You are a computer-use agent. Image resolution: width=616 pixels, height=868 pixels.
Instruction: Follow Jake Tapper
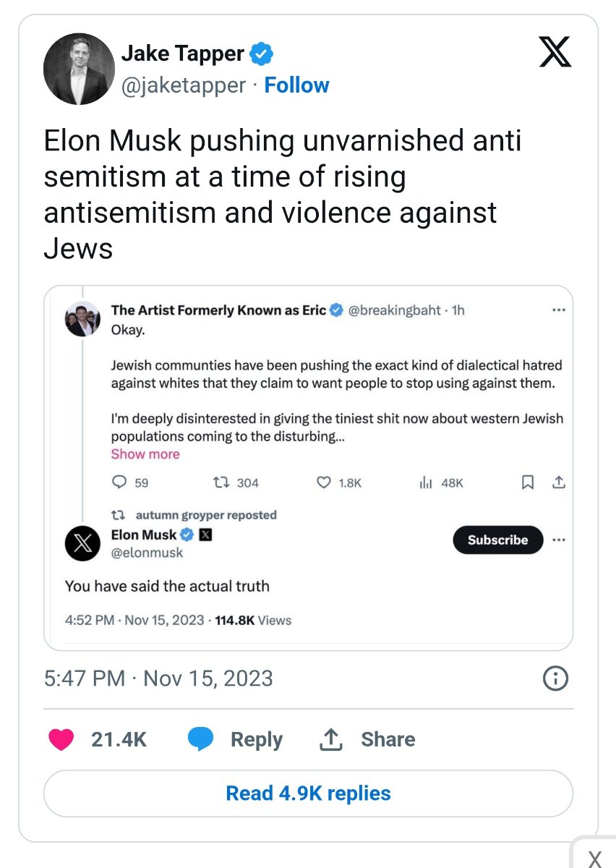tap(296, 85)
